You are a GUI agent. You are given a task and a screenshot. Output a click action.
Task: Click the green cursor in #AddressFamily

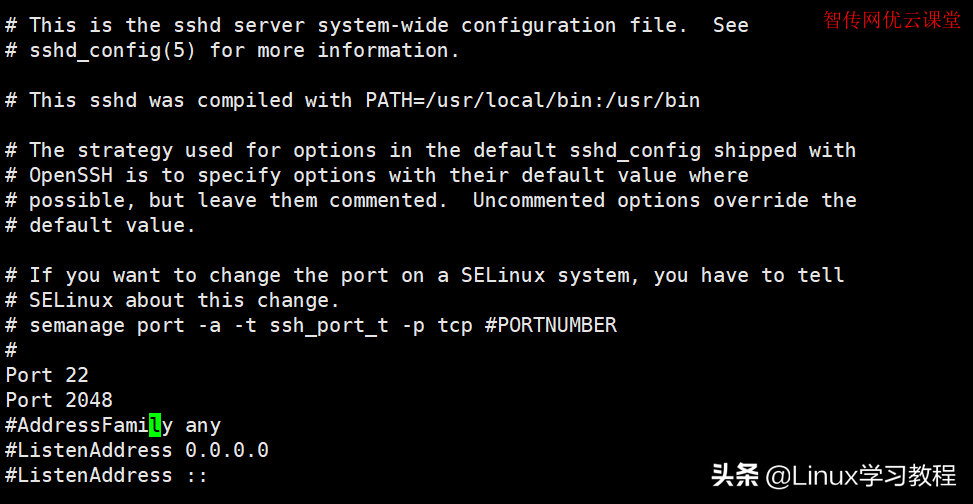tap(155, 426)
